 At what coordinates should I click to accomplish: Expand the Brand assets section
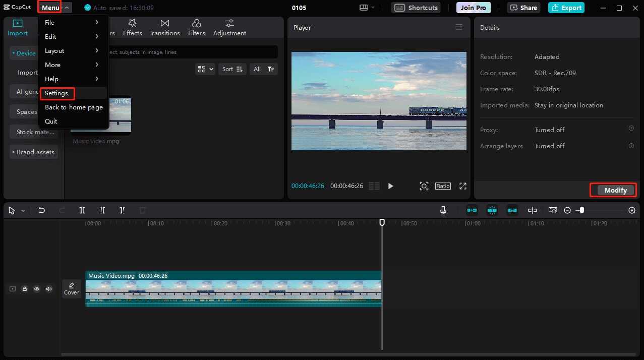point(34,152)
